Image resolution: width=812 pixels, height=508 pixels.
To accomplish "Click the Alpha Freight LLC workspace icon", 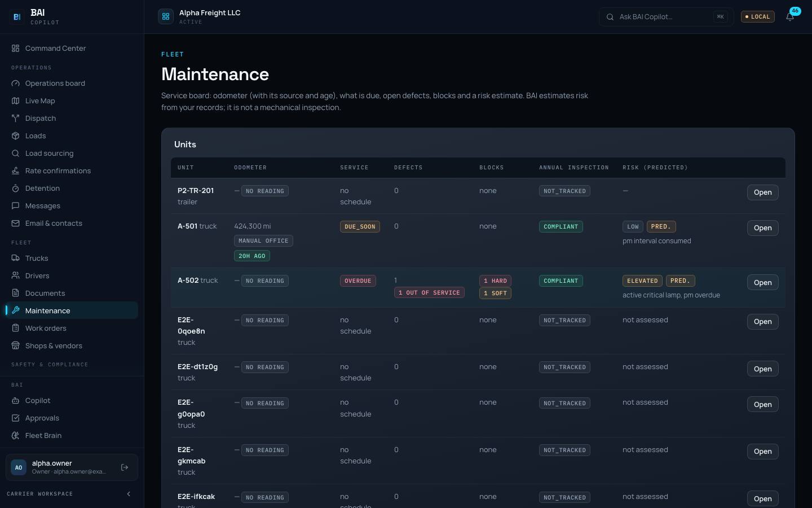I will (166, 17).
